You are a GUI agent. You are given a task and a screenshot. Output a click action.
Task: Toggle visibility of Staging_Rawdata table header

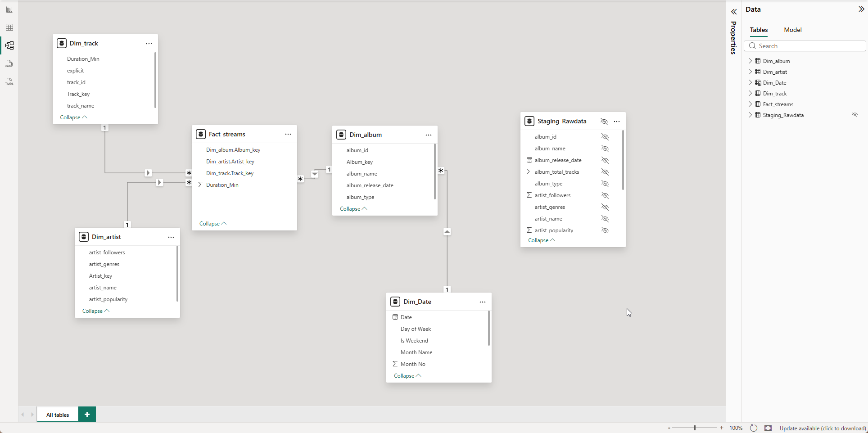(604, 122)
